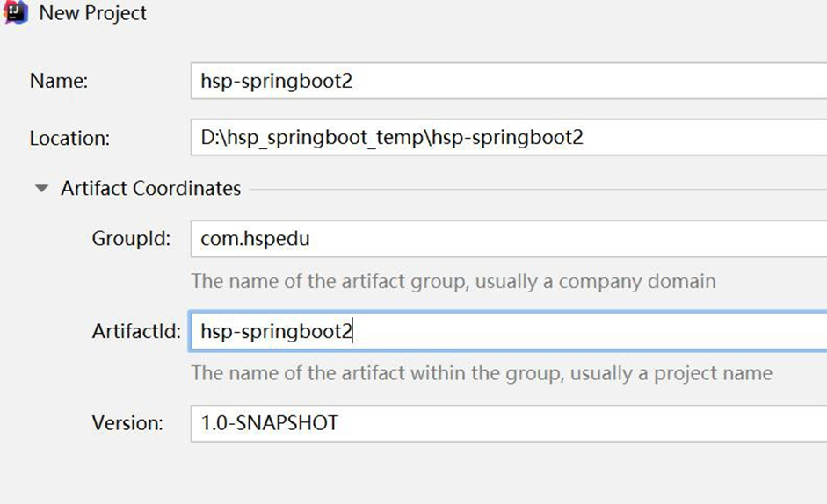Click the Artifact Coordinates section heading
This screenshot has width=827, height=504.
[150, 189]
